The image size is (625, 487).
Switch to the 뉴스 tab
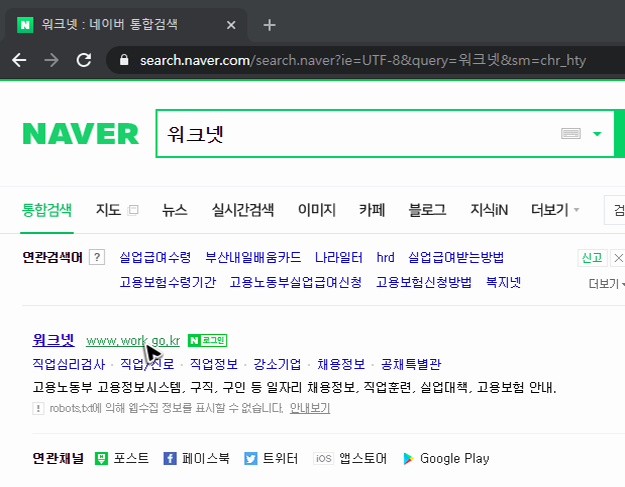click(175, 210)
